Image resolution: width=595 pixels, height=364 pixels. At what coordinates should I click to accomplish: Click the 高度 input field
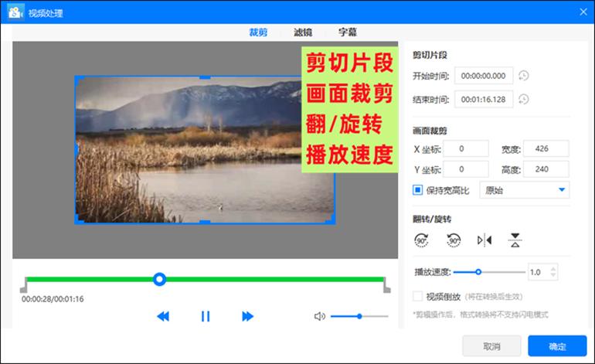(x=546, y=169)
